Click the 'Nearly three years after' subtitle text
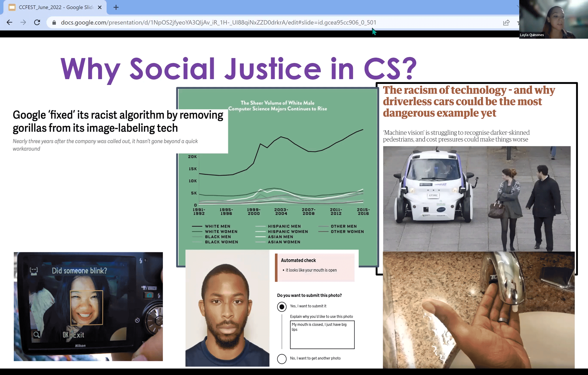 (105, 145)
